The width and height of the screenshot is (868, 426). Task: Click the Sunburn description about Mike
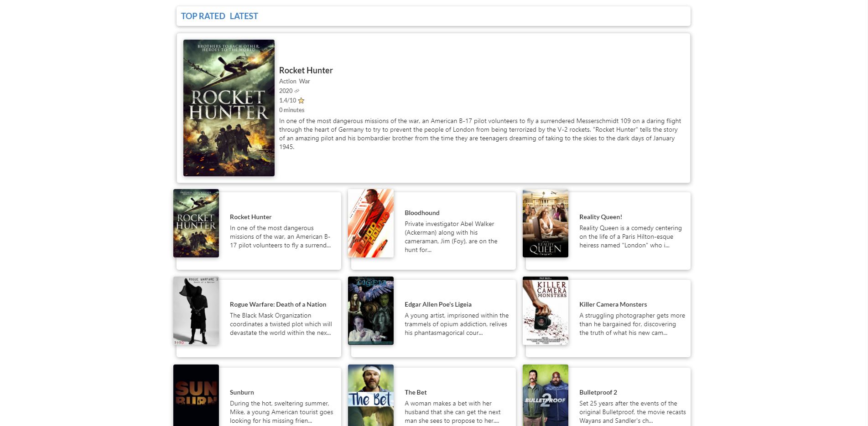[x=281, y=412]
